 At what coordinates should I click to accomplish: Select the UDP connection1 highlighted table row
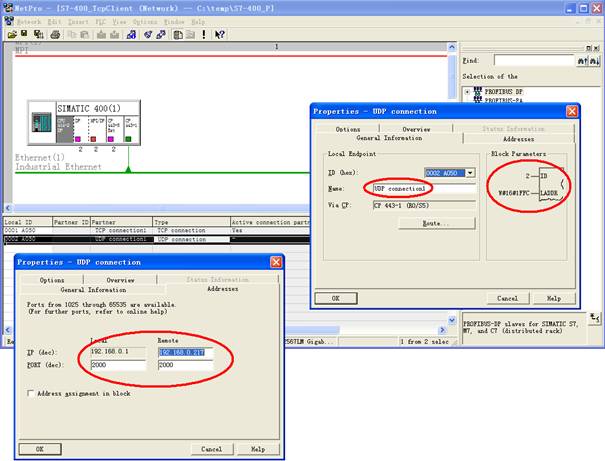(x=156, y=239)
